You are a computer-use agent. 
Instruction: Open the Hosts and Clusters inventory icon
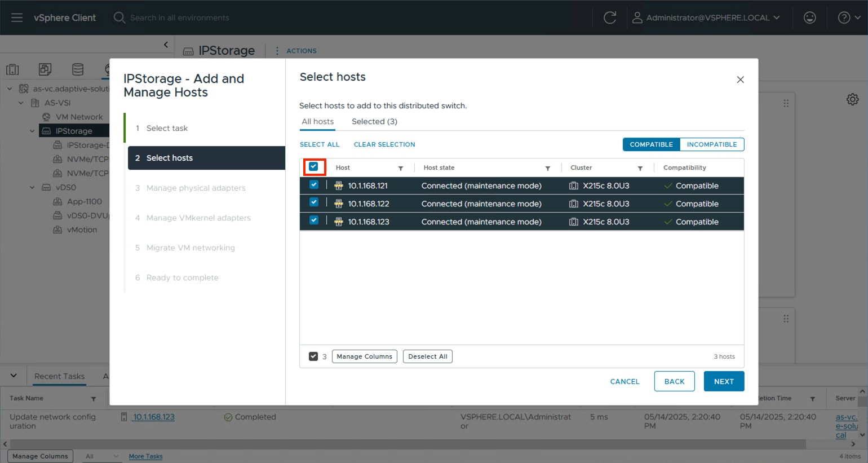coord(13,69)
